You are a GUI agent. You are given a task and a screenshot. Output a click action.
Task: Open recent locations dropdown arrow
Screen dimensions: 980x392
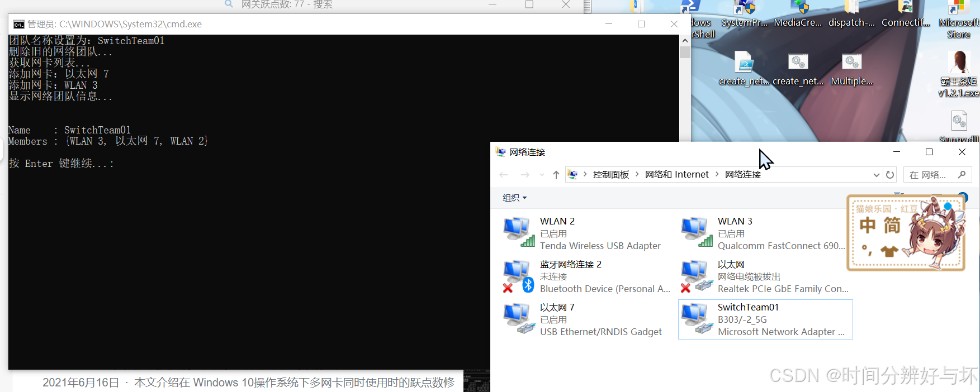[542, 175]
